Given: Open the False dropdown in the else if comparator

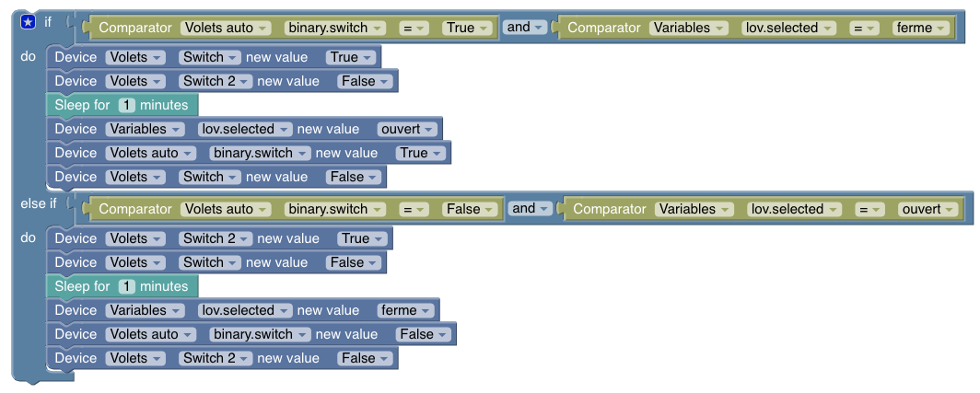Looking at the screenshot, I should coord(470,209).
